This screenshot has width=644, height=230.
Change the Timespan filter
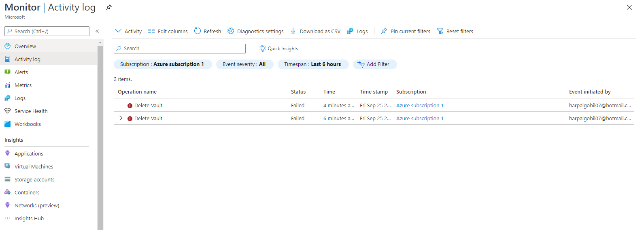point(313,64)
